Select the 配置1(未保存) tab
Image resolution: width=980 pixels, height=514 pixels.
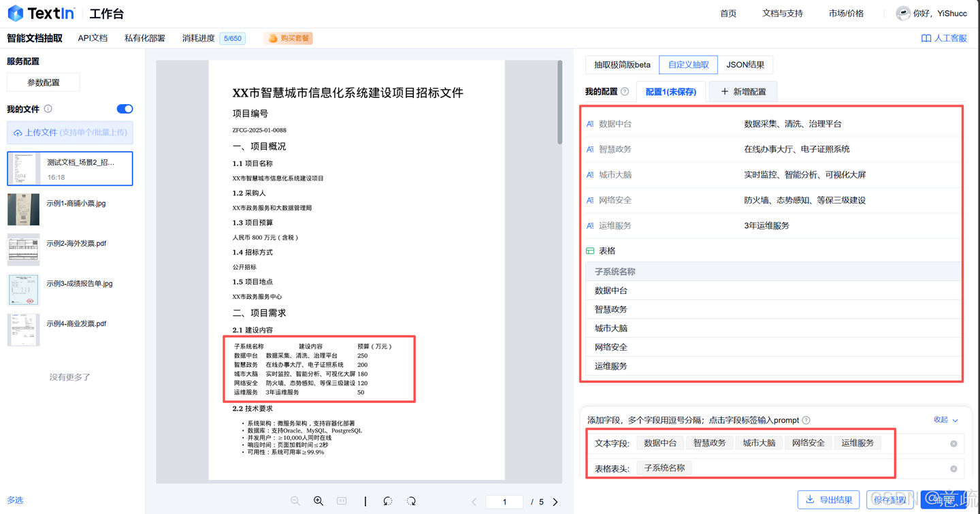click(x=670, y=92)
